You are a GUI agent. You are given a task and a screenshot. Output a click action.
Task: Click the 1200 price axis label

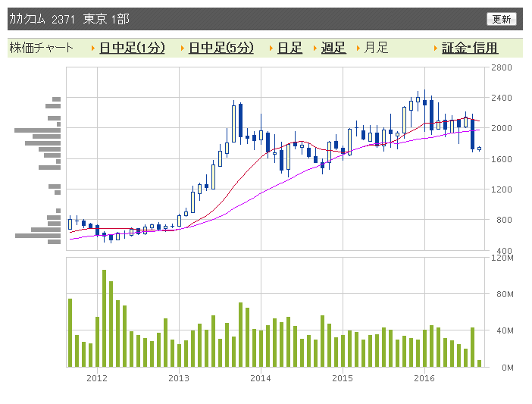(502, 189)
